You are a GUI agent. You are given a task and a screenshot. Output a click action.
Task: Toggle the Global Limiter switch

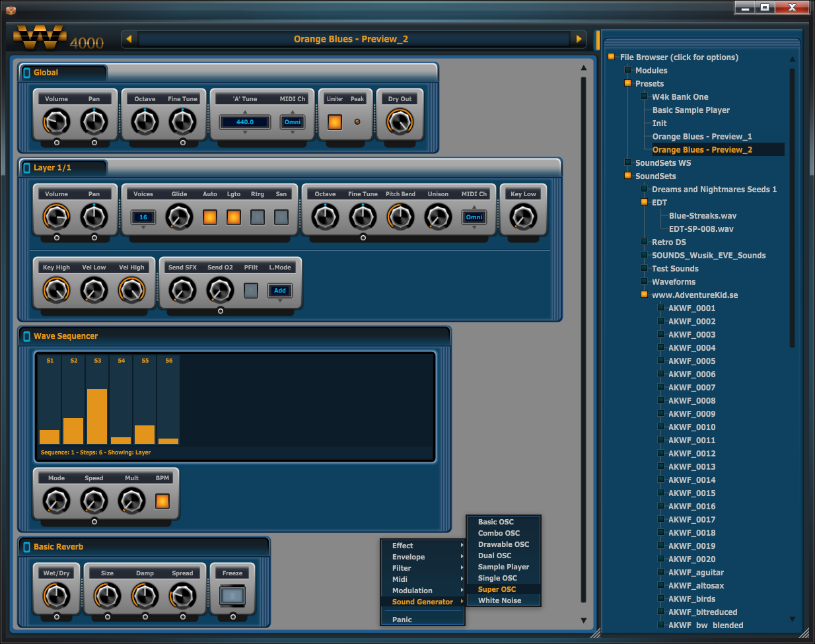(x=335, y=122)
